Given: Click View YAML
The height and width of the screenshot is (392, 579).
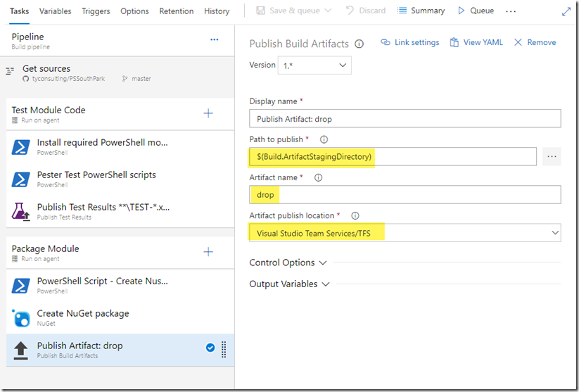Looking at the screenshot, I should [x=476, y=42].
